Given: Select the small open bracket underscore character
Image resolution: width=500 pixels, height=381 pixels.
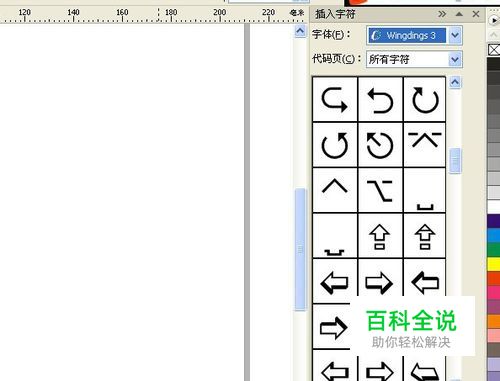Looking at the screenshot, I should 425,190.
